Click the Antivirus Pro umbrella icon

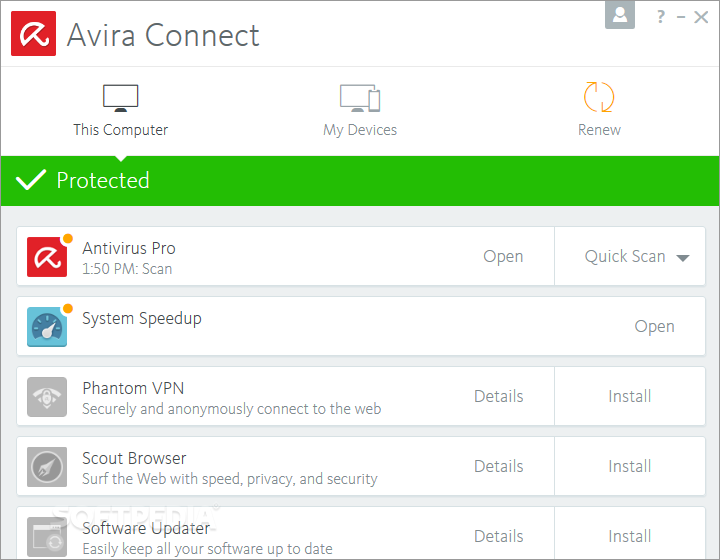pos(47,257)
